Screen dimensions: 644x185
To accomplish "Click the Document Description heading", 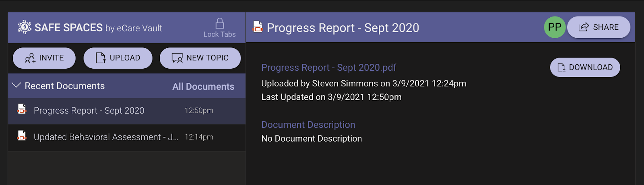I will click(x=308, y=125).
